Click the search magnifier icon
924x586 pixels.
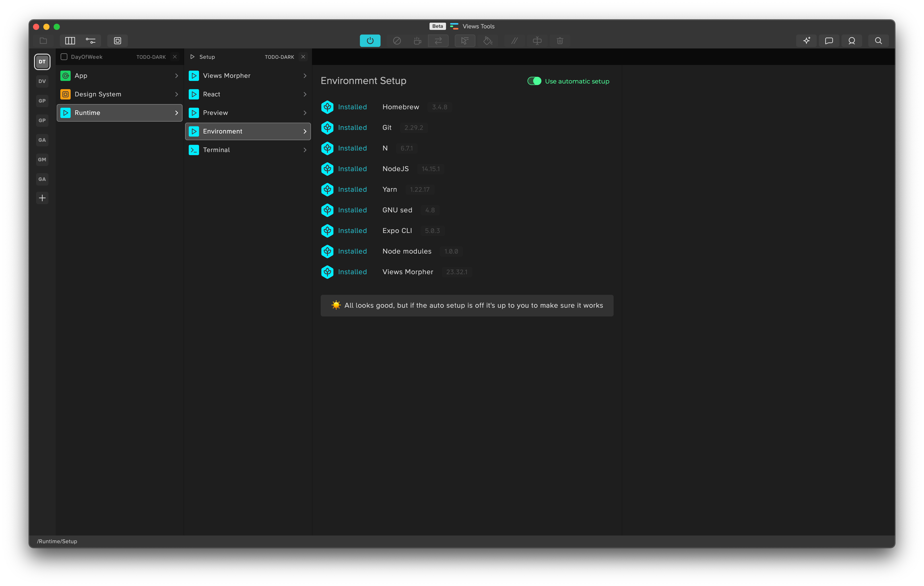click(x=878, y=41)
